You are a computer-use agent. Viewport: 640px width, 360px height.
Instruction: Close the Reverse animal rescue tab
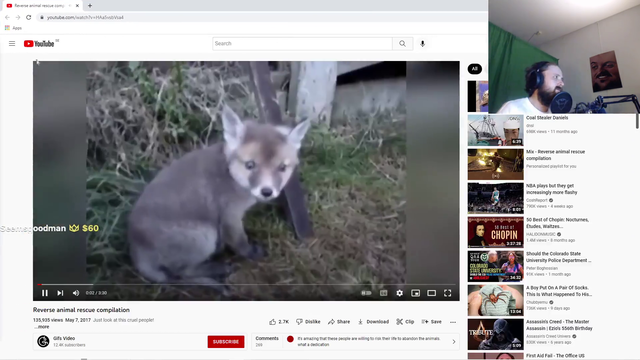pos(77,6)
